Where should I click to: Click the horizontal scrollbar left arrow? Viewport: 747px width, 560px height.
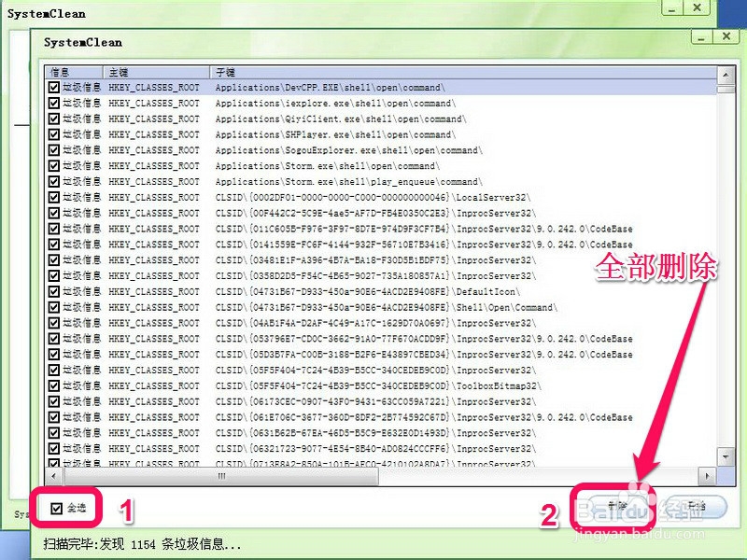54,476
